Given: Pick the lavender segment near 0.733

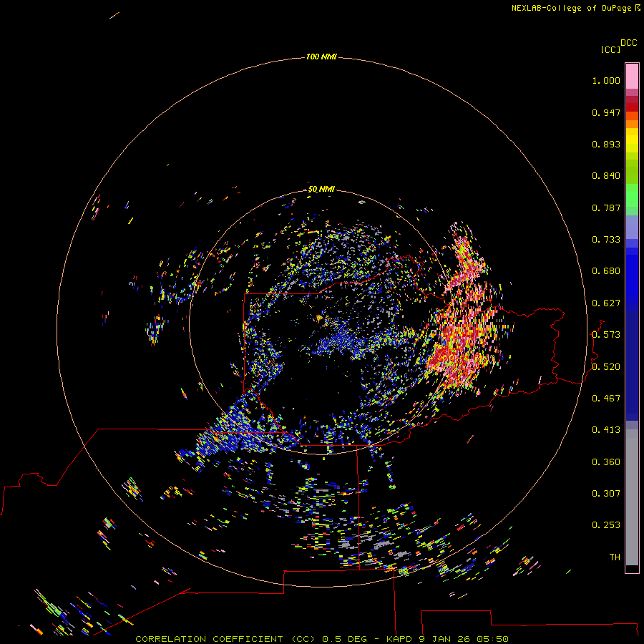Looking at the screenshot, I should click(632, 228).
